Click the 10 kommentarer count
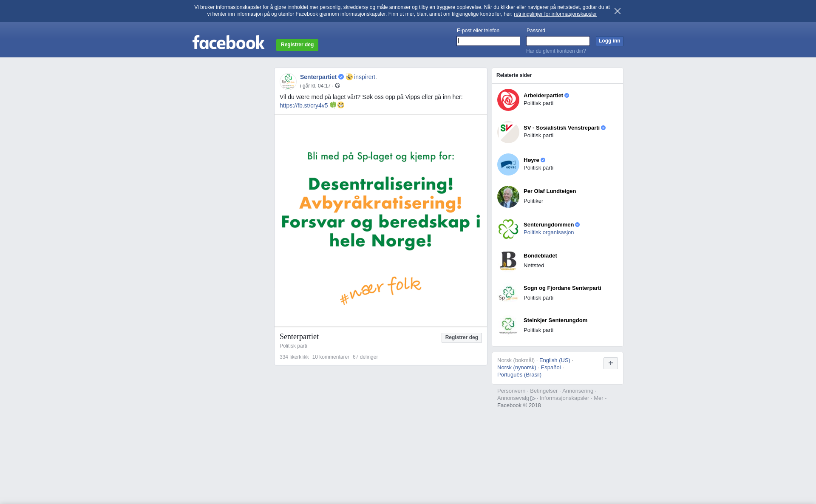 click(331, 357)
